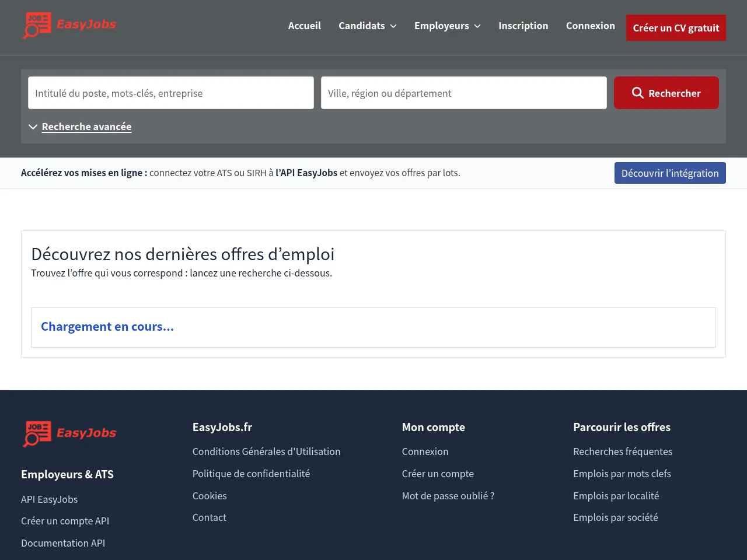Image resolution: width=747 pixels, height=560 pixels.
Task: Focus the job title keywords field
Action: click(171, 93)
